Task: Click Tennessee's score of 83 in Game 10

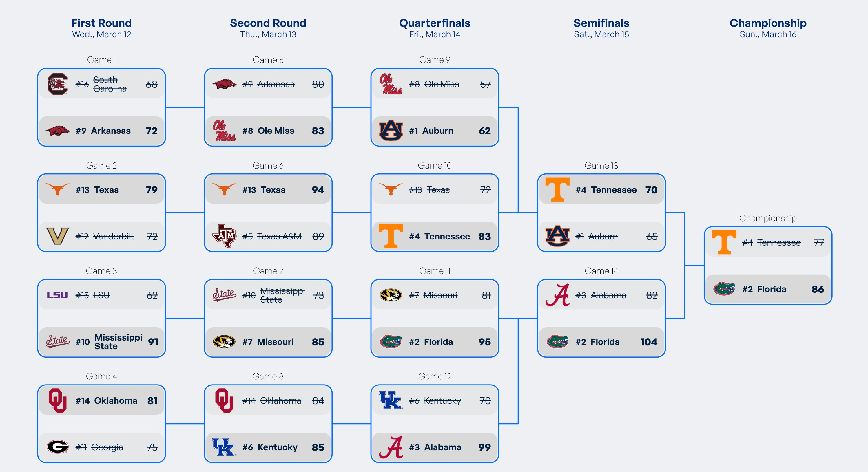Action: point(484,237)
